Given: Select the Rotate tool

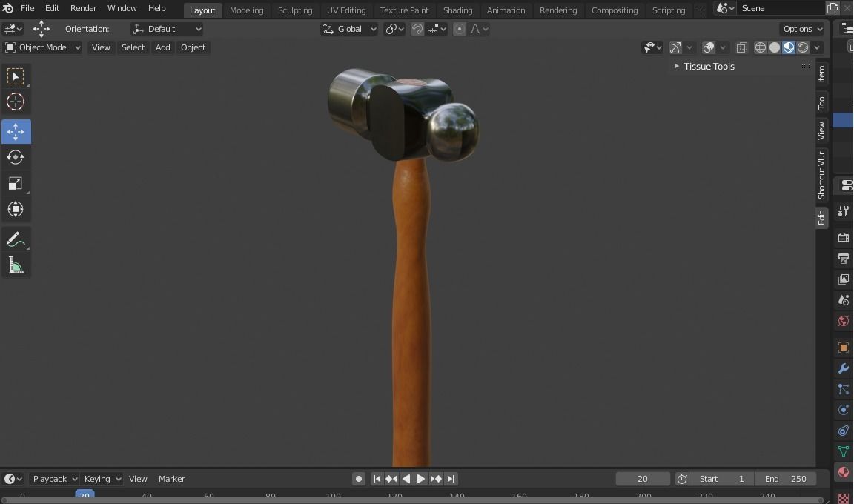Looking at the screenshot, I should (16, 157).
